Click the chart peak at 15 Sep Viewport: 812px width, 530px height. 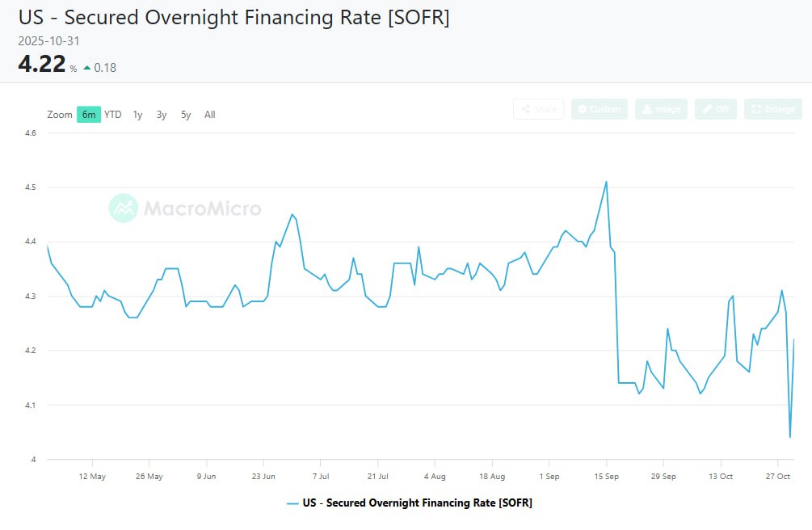[606, 182]
